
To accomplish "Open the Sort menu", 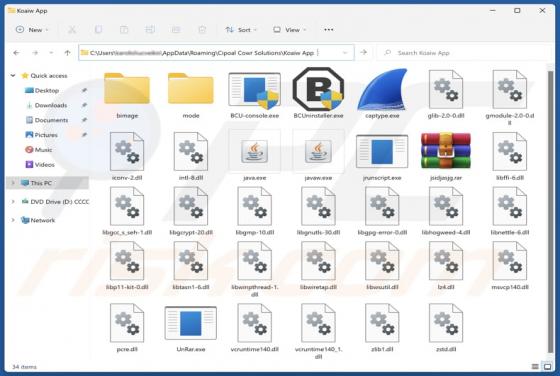I will coord(241,30).
